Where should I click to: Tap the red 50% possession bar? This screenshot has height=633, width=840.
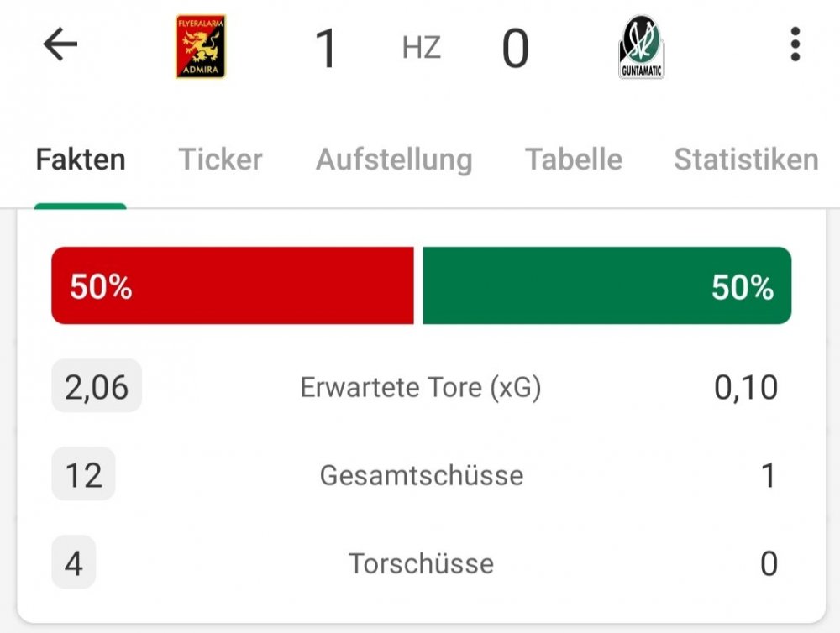233,285
